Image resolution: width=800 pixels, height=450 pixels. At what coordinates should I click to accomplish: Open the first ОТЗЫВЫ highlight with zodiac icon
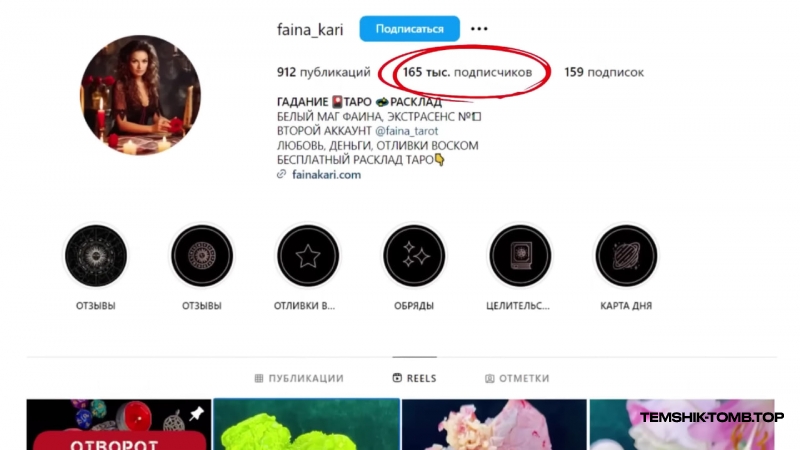click(96, 256)
